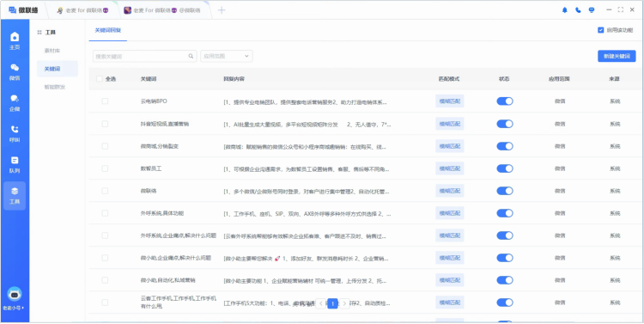The width and height of the screenshot is (644, 324).
Task: Go to previous page with left arrow
Action: pos(321,304)
